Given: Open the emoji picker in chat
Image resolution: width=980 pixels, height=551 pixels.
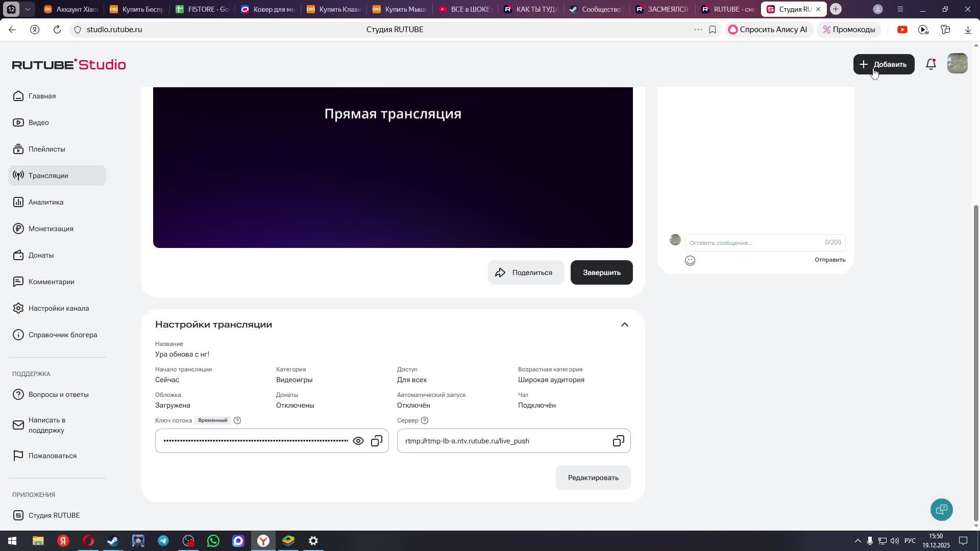Looking at the screenshot, I should click(x=690, y=261).
